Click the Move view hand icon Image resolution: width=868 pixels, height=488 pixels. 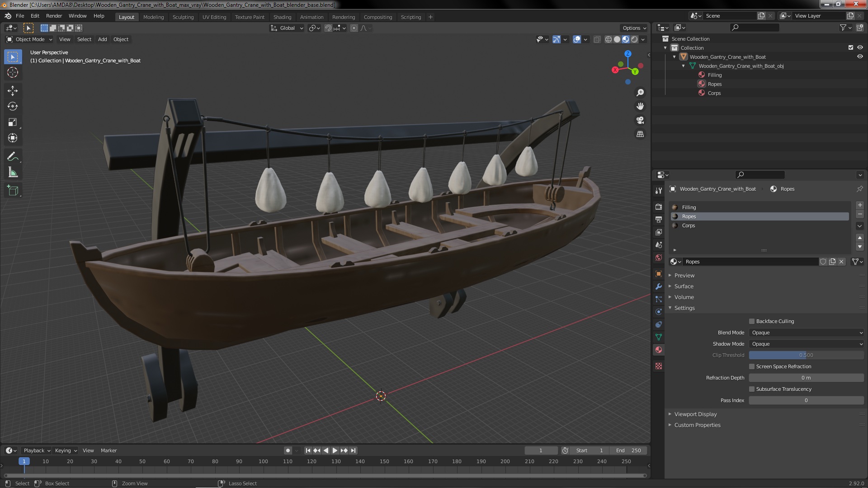[x=640, y=106]
